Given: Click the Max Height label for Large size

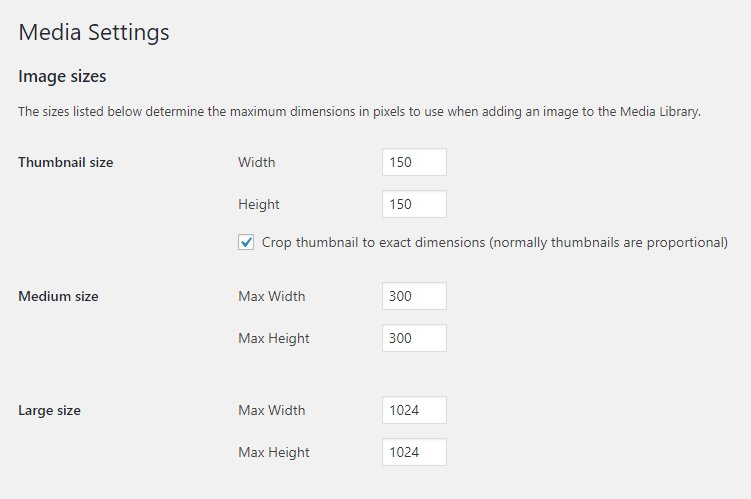Looking at the screenshot, I should point(274,452).
